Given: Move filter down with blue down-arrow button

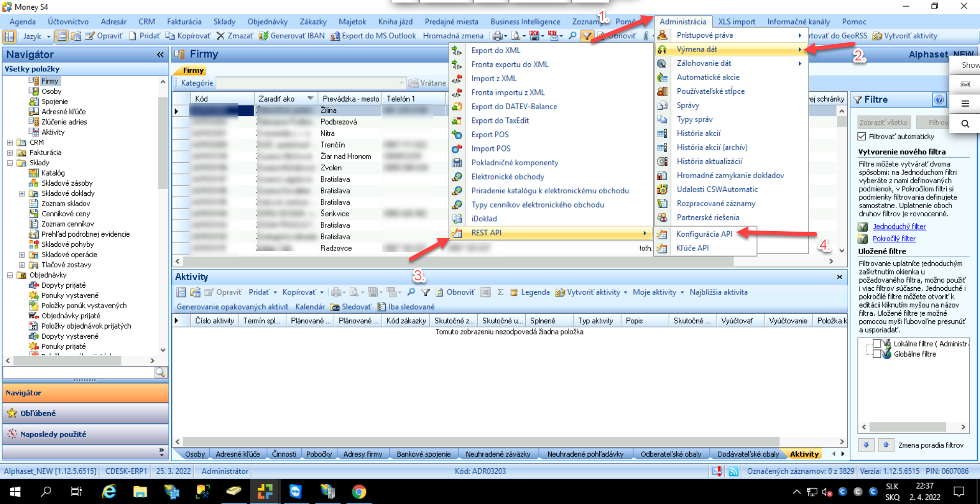Looking at the screenshot, I should [x=866, y=445].
